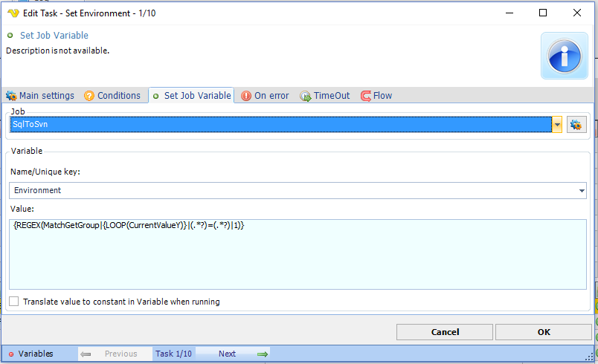Viewport: 598px width, 364px height.
Task: Click the Set Job Variable tab
Action: click(192, 96)
